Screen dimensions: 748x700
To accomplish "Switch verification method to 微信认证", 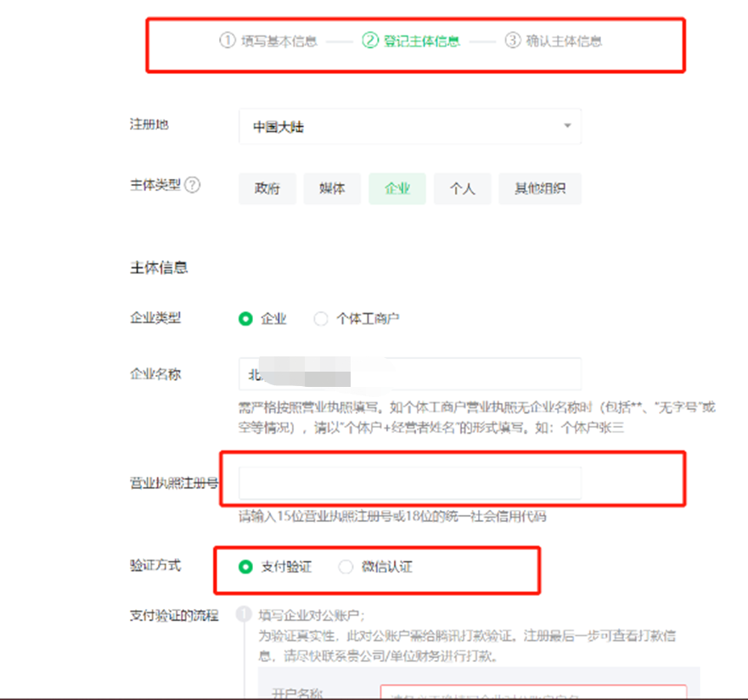I will (x=346, y=567).
